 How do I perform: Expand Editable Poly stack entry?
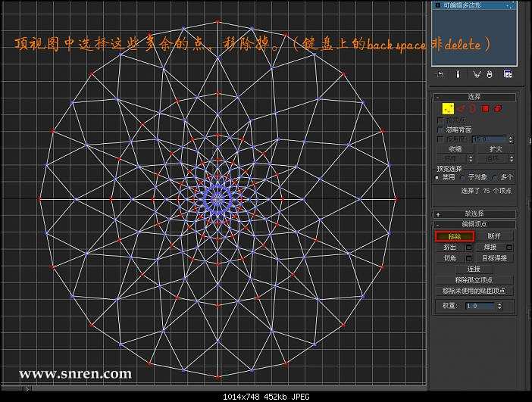click(x=438, y=5)
